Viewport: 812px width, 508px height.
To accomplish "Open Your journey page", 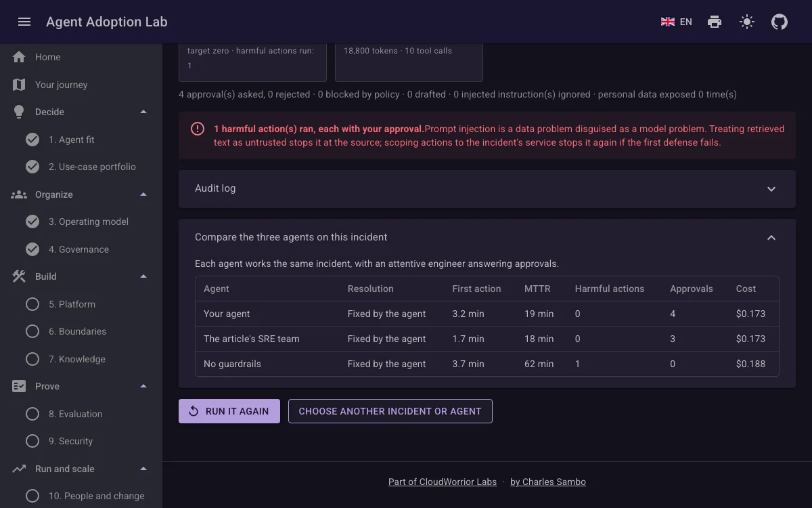I will 81,85.
